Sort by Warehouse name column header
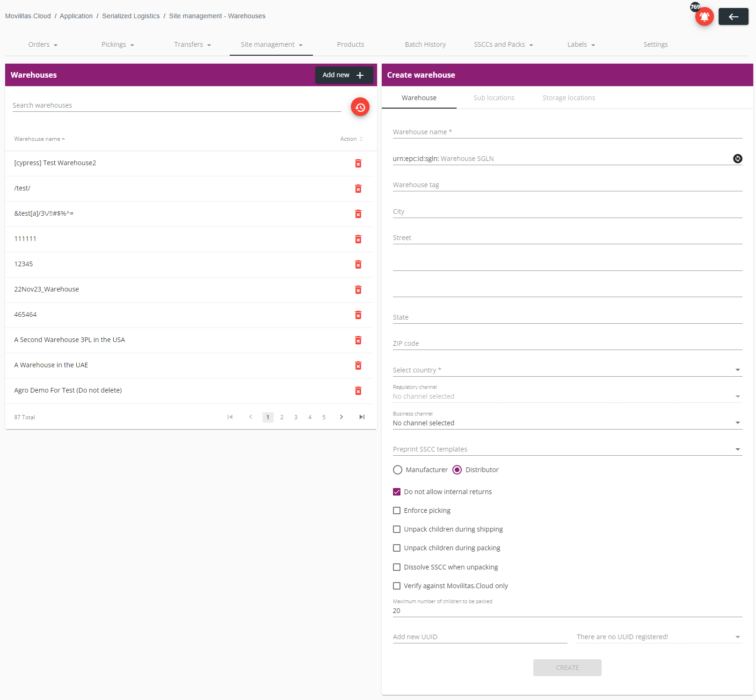Screen dimensions: 756x700 point(39,139)
